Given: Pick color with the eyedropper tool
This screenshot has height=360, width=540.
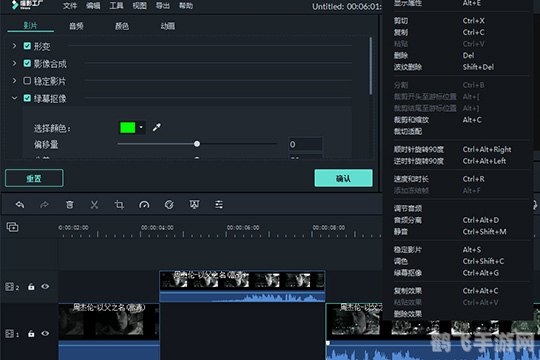Looking at the screenshot, I should 157,127.
